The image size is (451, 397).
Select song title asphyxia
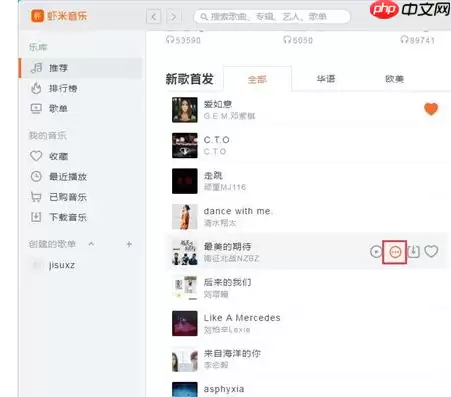pyautogui.click(x=224, y=389)
